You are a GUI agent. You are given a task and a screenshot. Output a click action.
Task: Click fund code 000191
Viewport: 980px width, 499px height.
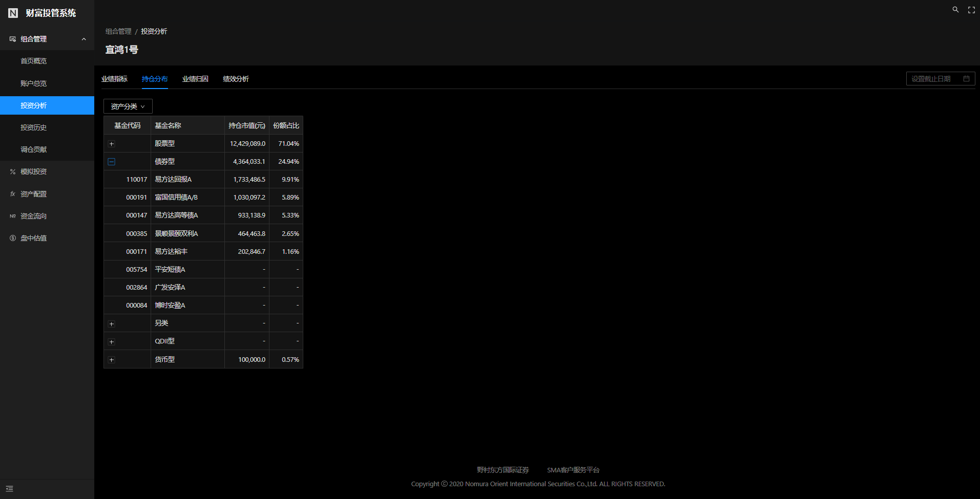137,198
